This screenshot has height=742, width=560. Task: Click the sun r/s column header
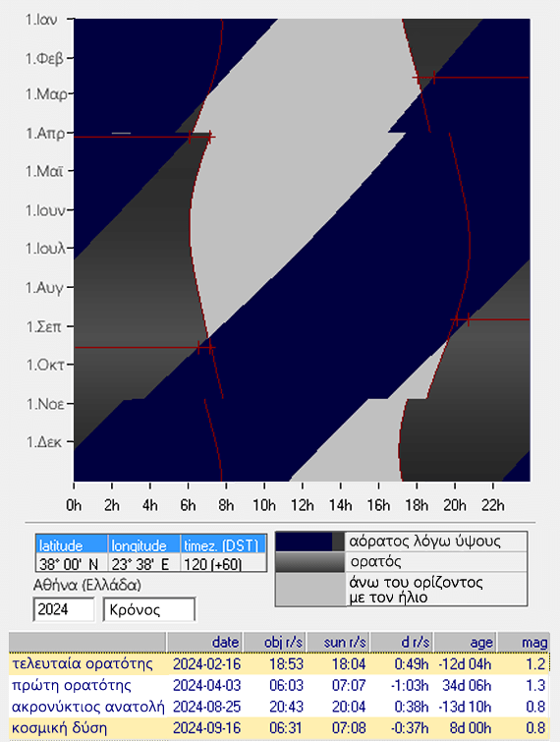338,642
